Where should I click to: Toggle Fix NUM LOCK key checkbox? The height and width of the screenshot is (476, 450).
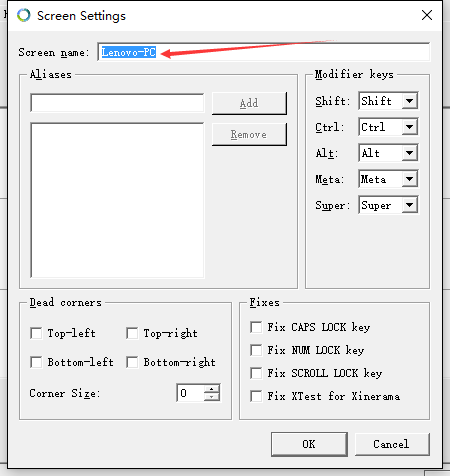pos(256,350)
